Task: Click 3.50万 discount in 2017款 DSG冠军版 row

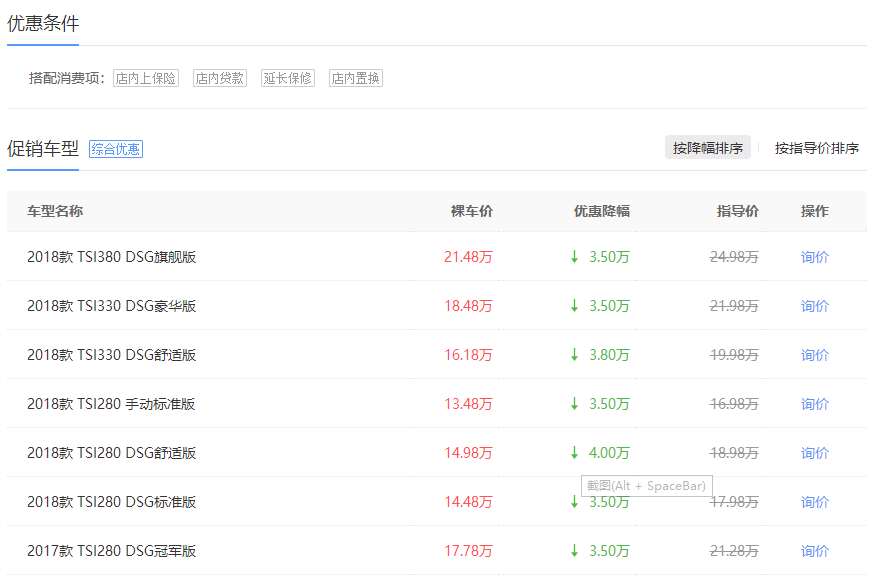Action: (x=609, y=551)
